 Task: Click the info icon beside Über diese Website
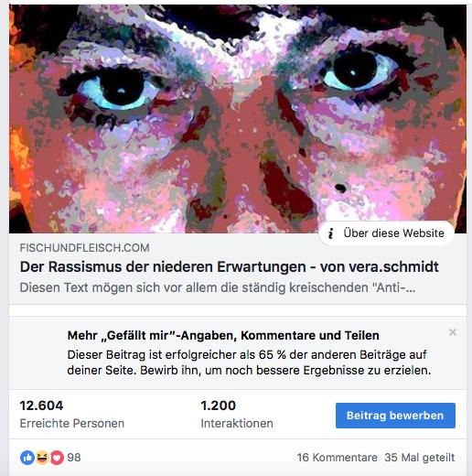[330, 233]
